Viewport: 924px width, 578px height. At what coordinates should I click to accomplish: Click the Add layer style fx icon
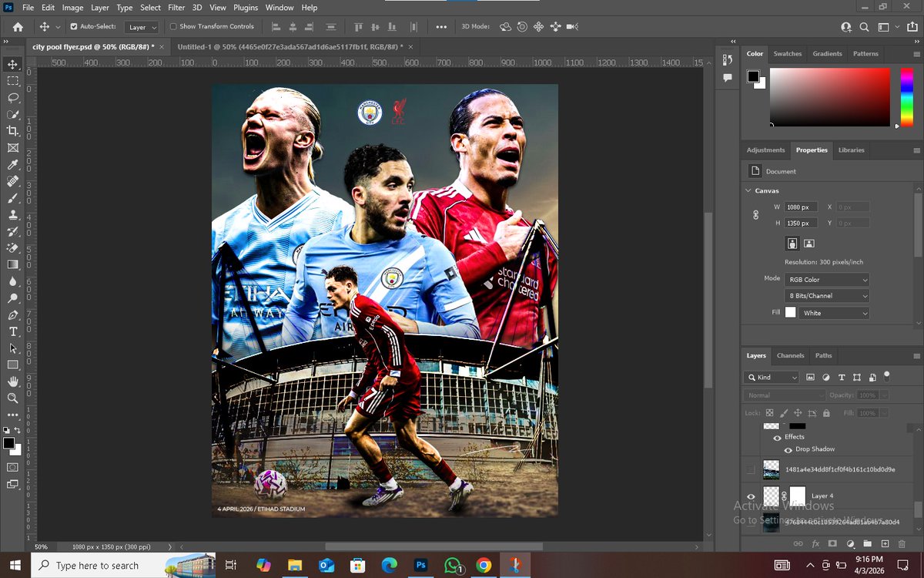tap(815, 543)
